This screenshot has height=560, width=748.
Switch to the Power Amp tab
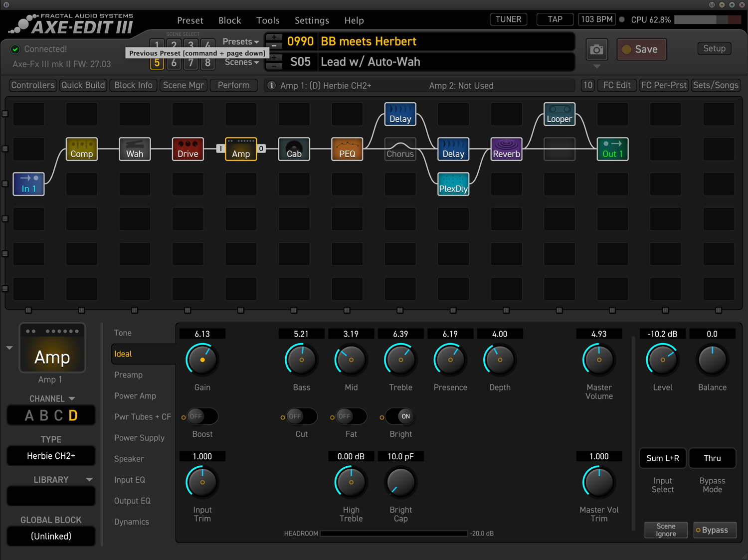click(135, 396)
